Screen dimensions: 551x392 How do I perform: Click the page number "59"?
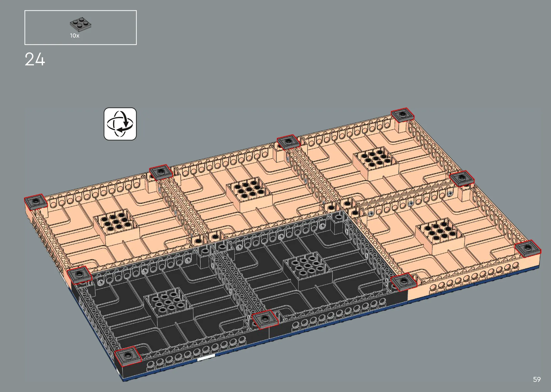click(x=537, y=380)
